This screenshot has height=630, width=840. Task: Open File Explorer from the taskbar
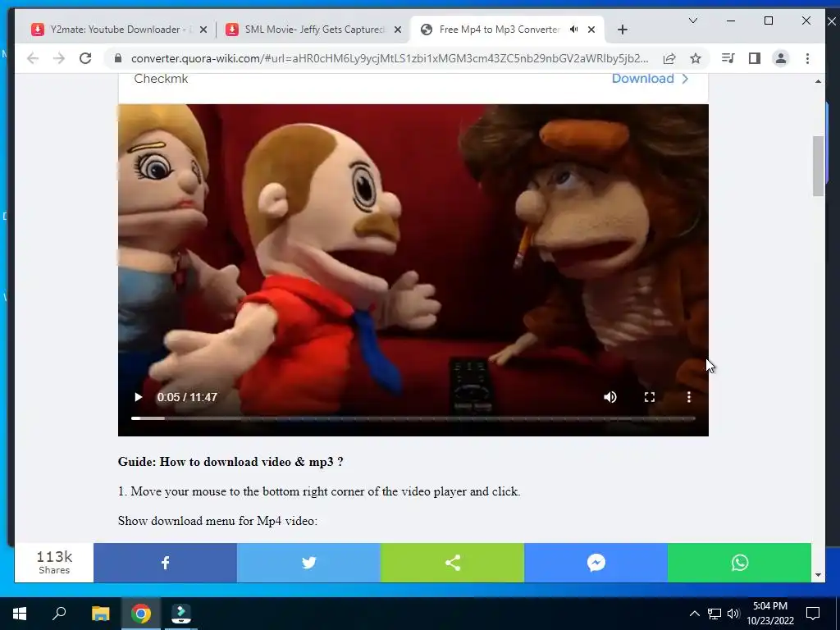coord(100,614)
